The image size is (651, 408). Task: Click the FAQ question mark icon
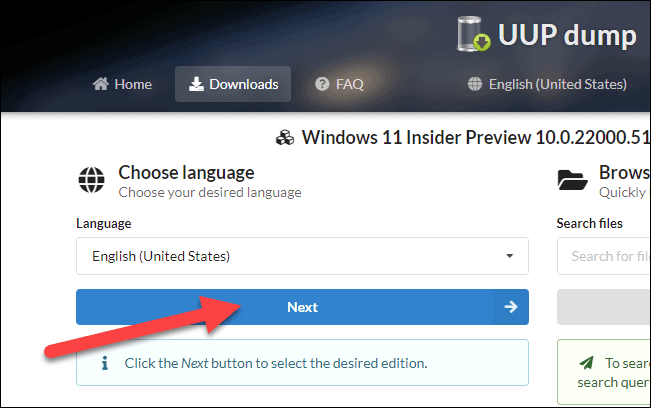(322, 84)
